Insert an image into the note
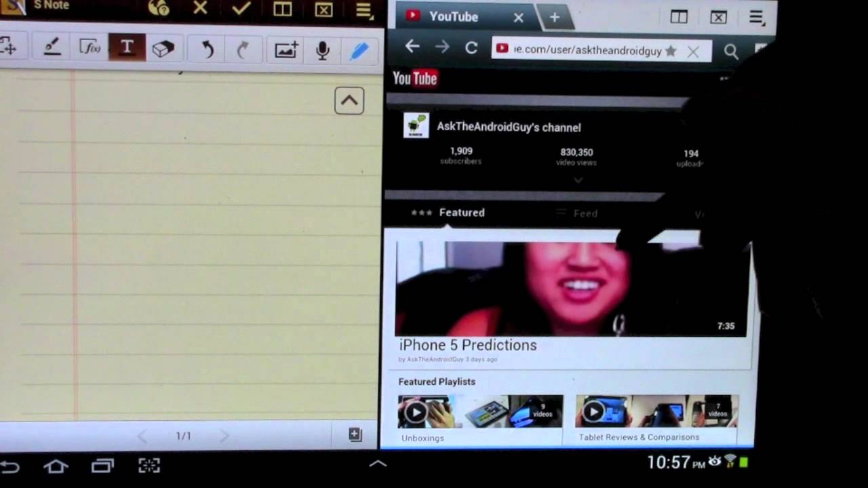This screenshot has width=868, height=488. 286,49
